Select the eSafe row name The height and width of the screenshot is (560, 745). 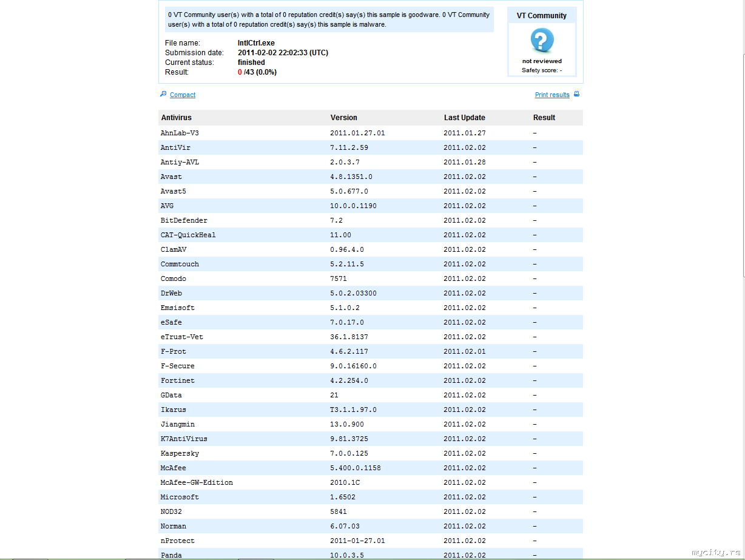coord(171,322)
